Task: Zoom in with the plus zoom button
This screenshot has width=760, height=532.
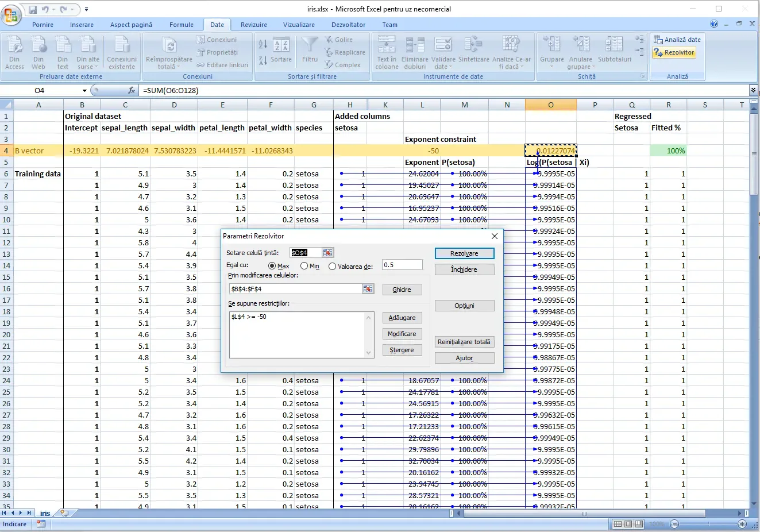Action: click(x=742, y=524)
